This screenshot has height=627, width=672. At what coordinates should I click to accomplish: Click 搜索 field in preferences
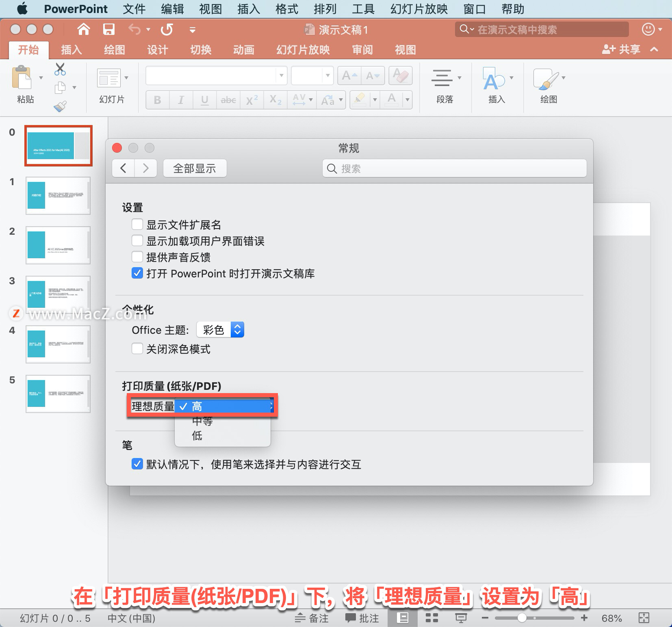[455, 169]
